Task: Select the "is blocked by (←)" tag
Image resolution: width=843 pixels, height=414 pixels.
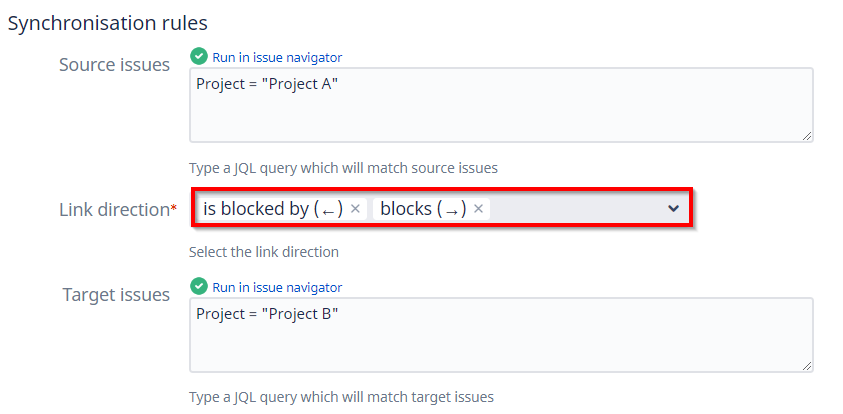Action: 272,209
